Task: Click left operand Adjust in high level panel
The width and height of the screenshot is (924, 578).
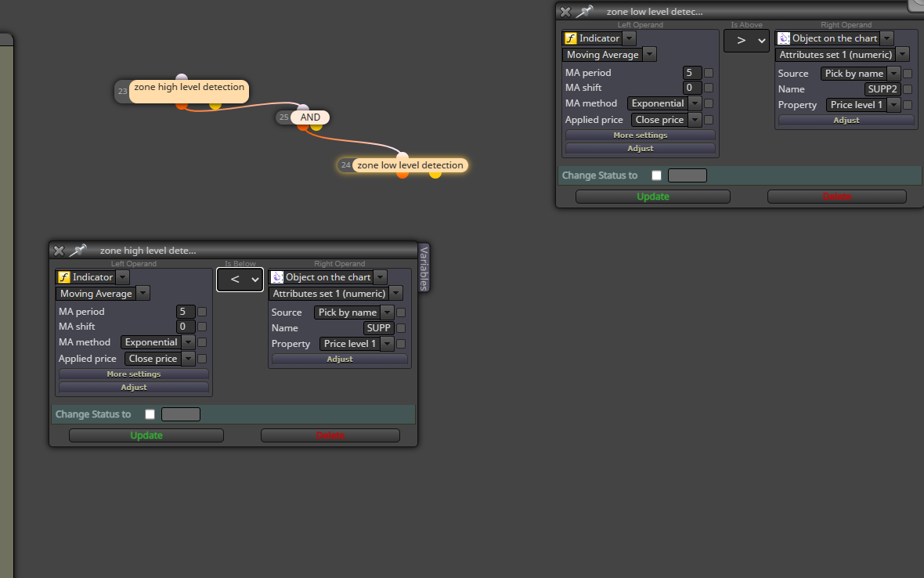Action: pyautogui.click(x=134, y=388)
